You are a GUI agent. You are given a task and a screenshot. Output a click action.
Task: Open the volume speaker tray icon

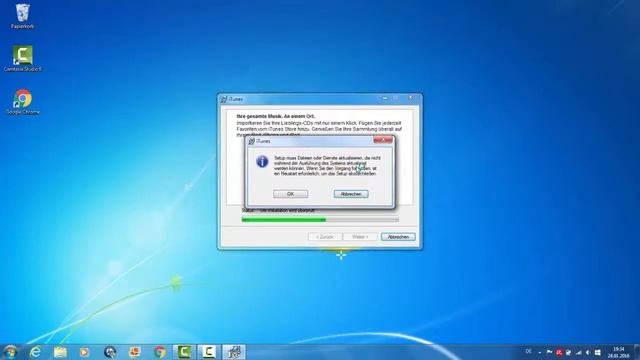(588, 352)
